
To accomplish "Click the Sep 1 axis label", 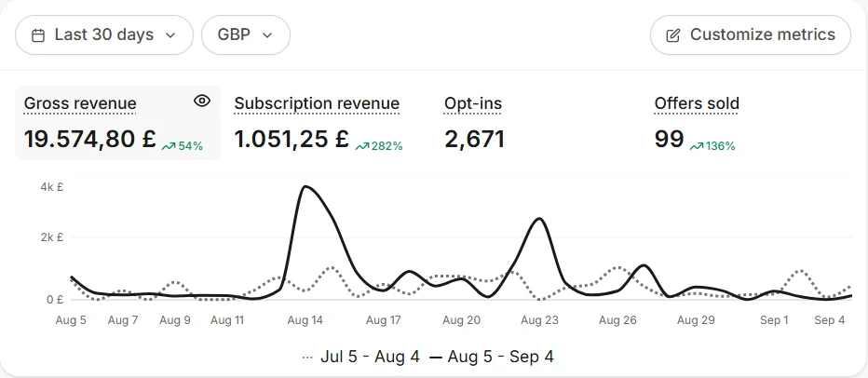I will click(774, 320).
